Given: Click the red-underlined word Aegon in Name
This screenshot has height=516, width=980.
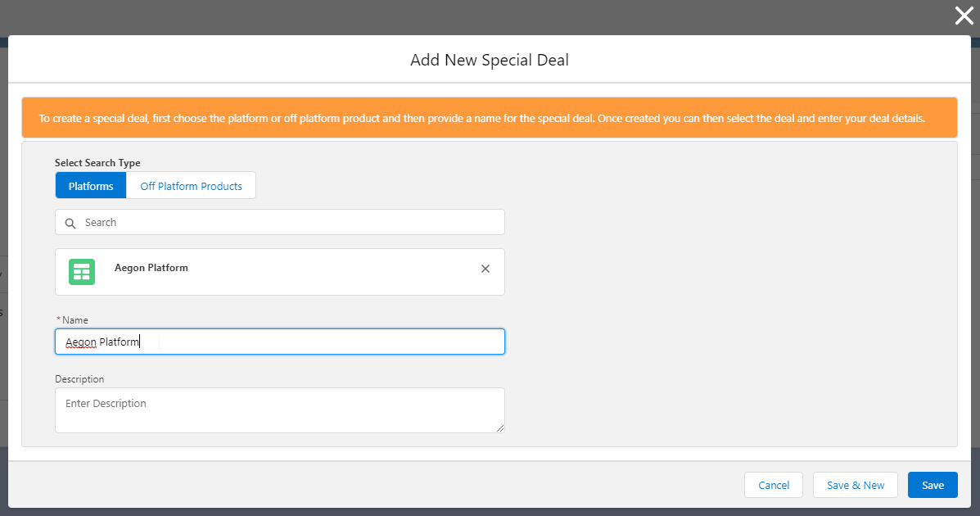Looking at the screenshot, I should pos(80,342).
